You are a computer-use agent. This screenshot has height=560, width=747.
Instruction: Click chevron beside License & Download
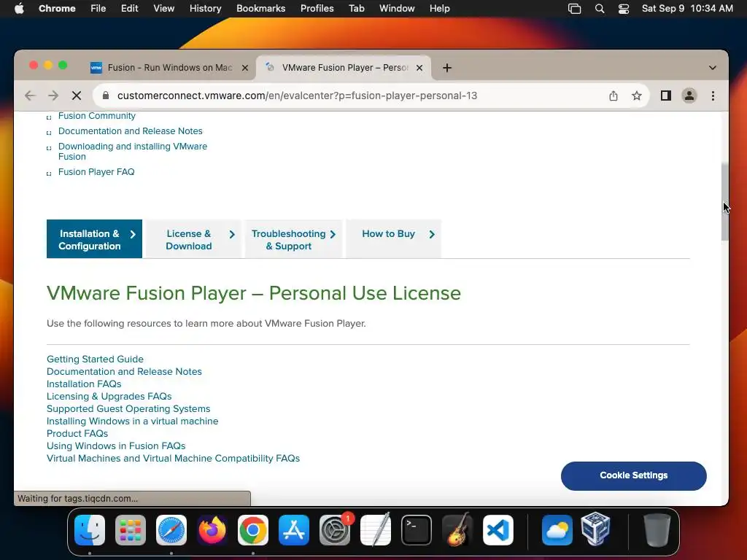coord(232,234)
